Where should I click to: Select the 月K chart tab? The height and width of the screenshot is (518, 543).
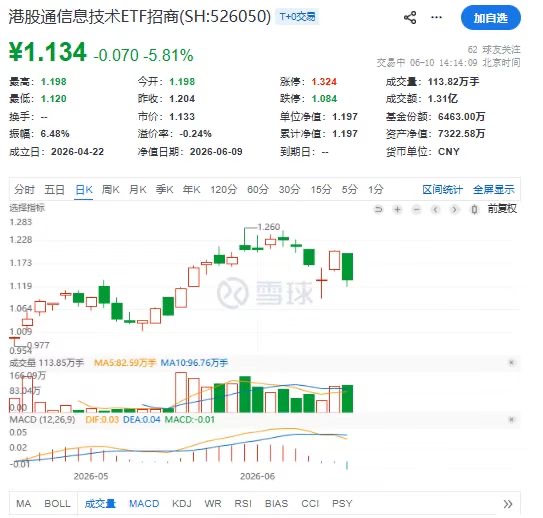click(x=137, y=189)
